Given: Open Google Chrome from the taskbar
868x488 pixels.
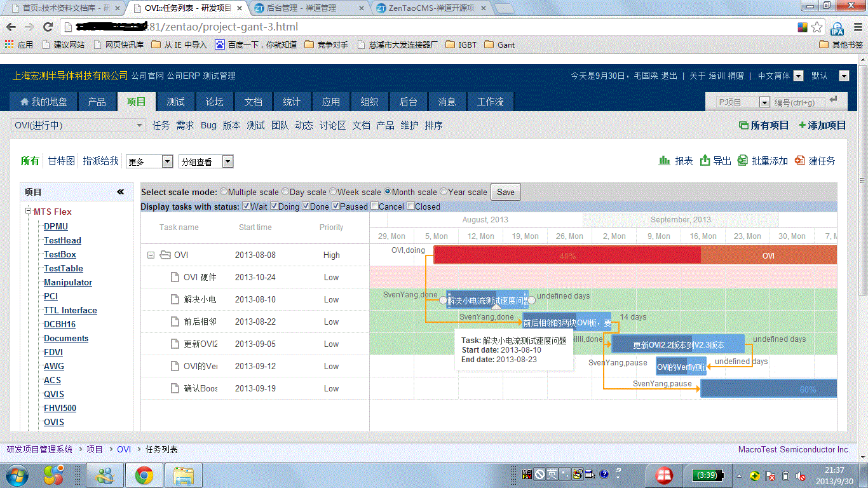Looking at the screenshot, I should pos(144,475).
